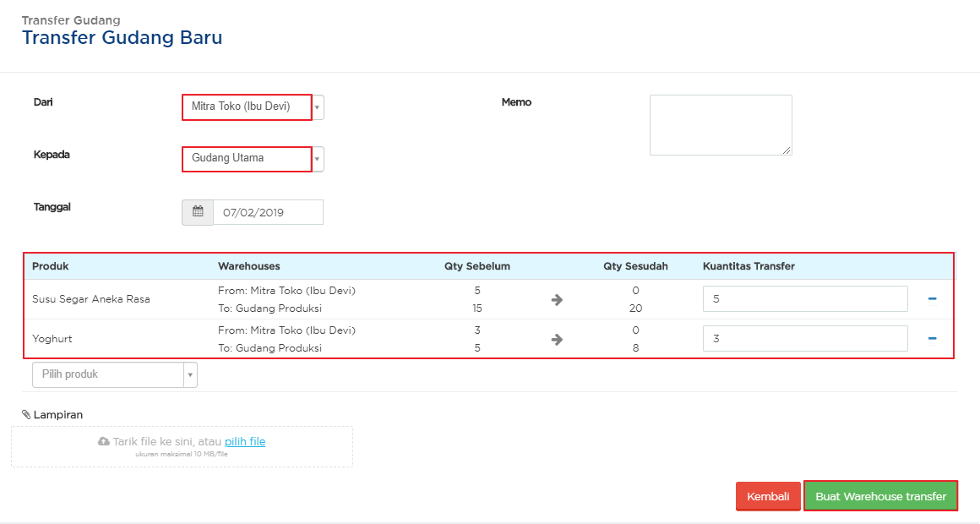This screenshot has height=524, width=980.
Task: Click transfer quantity field for Yoghurt
Action: click(x=805, y=338)
